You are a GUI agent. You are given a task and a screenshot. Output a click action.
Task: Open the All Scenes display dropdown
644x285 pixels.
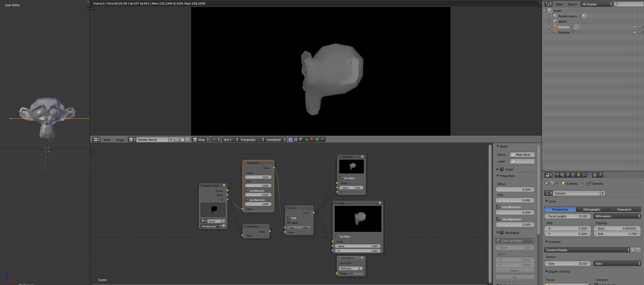597,4
